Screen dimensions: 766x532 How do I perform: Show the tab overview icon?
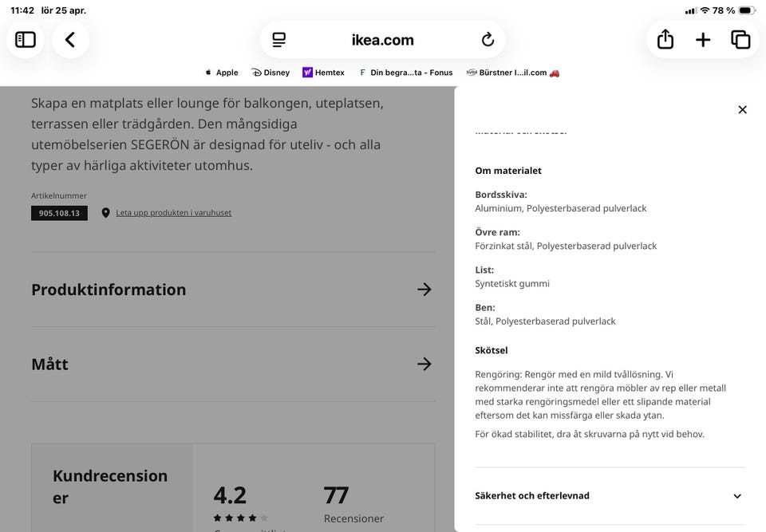(740, 40)
